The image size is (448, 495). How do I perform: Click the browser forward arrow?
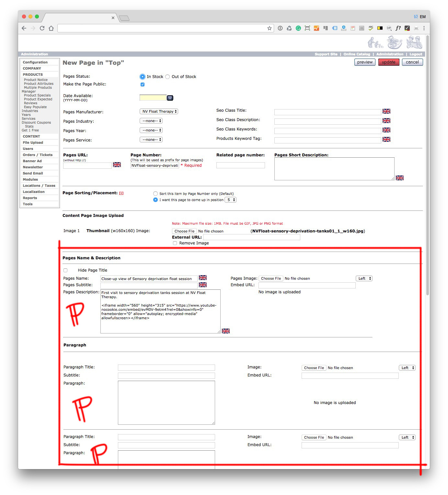[x=33, y=28]
